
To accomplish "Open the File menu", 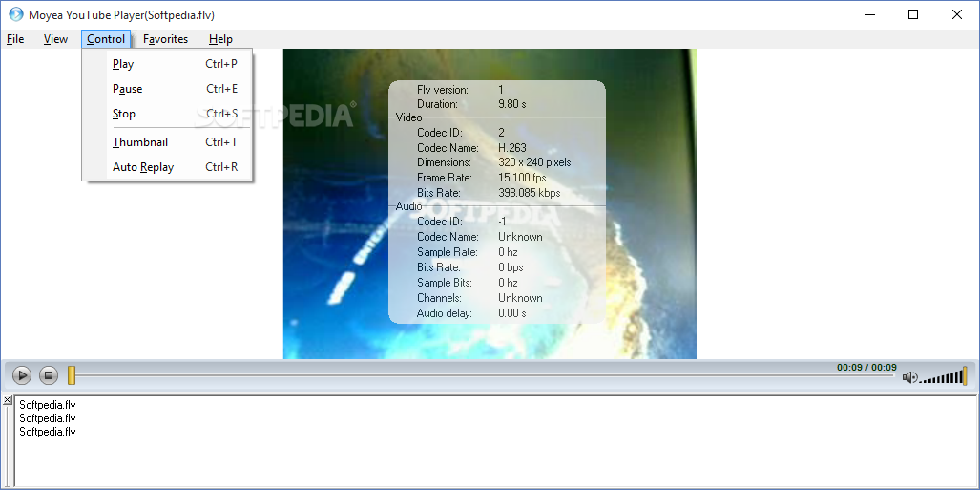I will point(15,39).
